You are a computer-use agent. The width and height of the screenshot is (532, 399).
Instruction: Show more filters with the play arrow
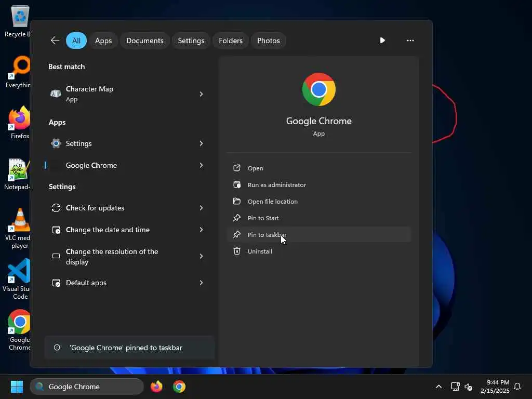point(382,41)
